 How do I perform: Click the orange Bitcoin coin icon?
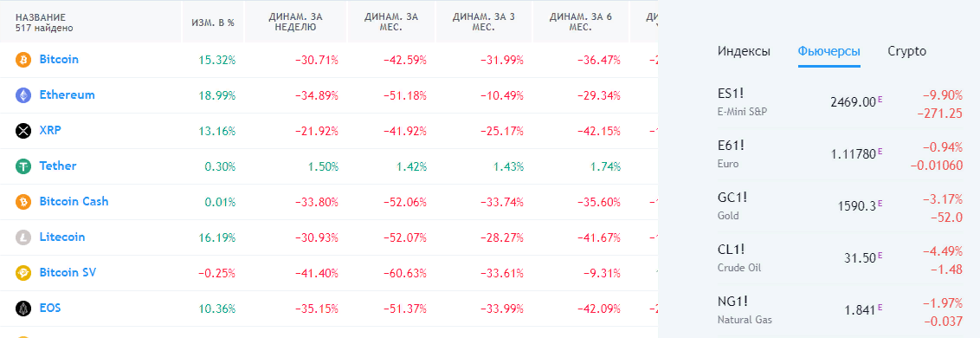[x=23, y=60]
